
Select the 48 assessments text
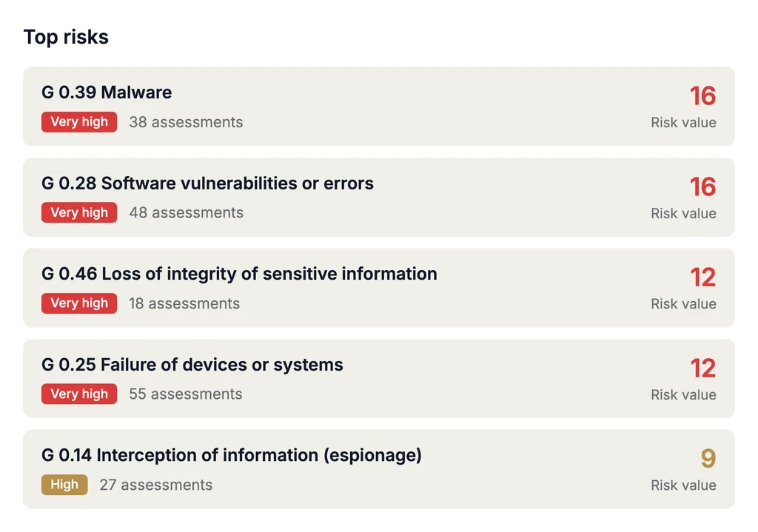click(x=186, y=212)
